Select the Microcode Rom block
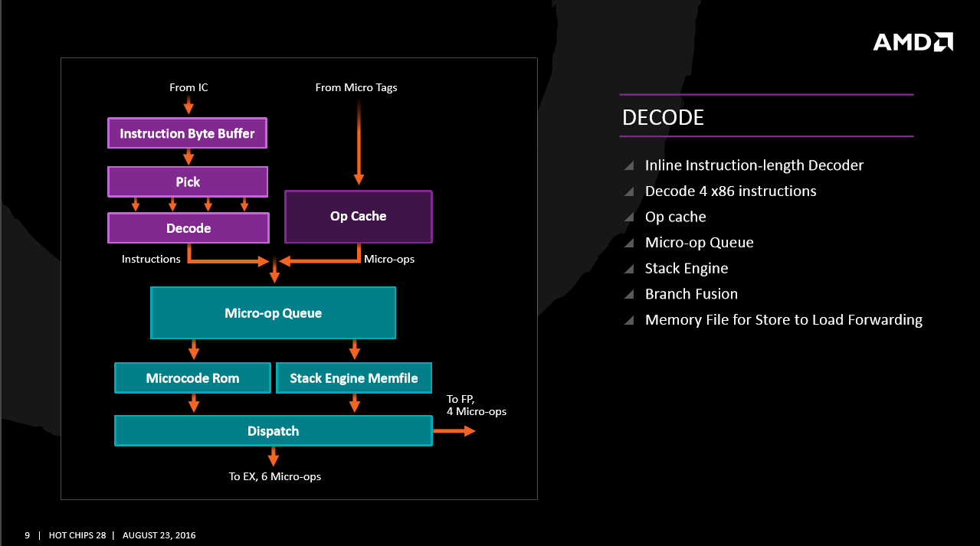980x546 pixels. (x=192, y=378)
